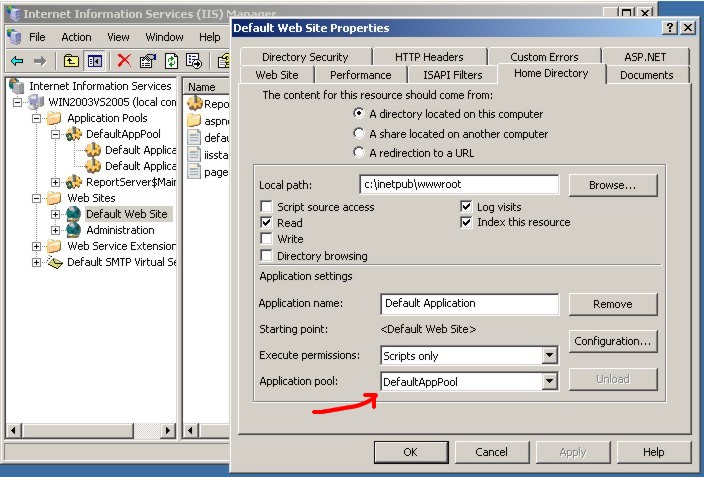Viewport: 704px width, 477px height.
Task: Switch to the Directory Security tab
Action: pos(305,57)
